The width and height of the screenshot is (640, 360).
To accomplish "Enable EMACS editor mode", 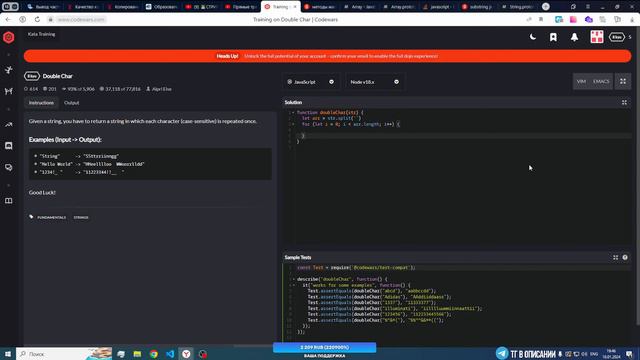I will point(601,81).
